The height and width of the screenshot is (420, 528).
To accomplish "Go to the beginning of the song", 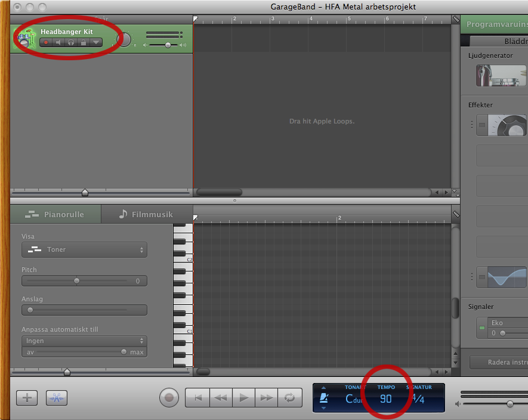I will (197, 398).
